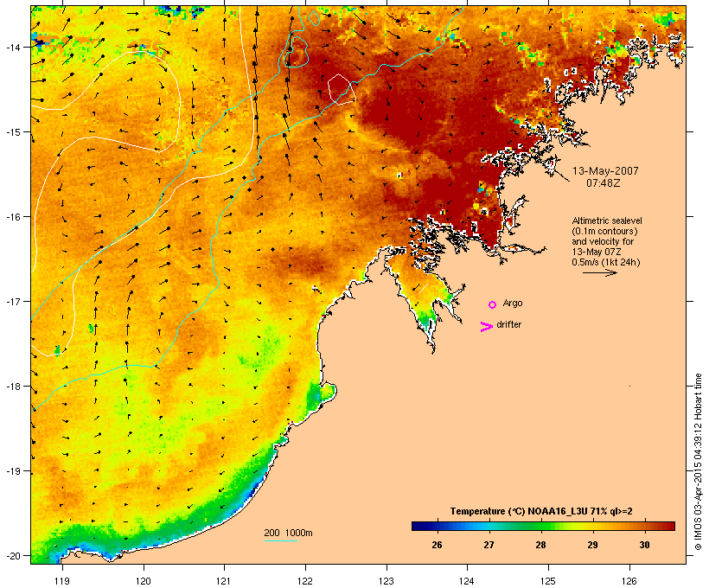Click longitude axis label 124
Image resolution: width=709 pixels, height=588 pixels.
tap(467, 581)
